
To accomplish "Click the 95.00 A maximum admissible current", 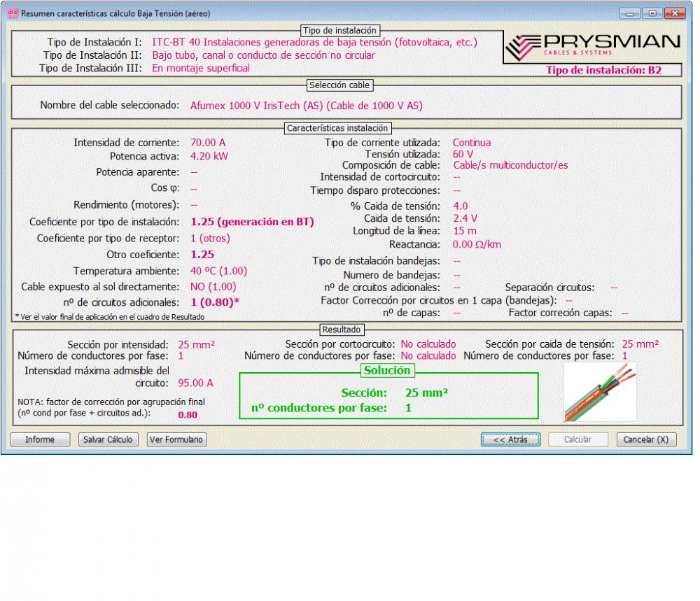I will click(x=195, y=383).
